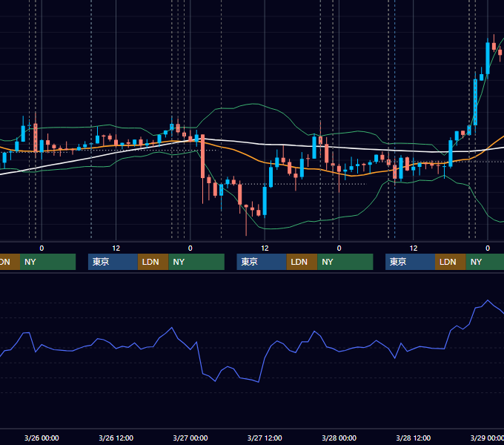Click the long red candle just after 3/27 00:00
Viewport: 504px width, 445px height.
tap(202, 156)
